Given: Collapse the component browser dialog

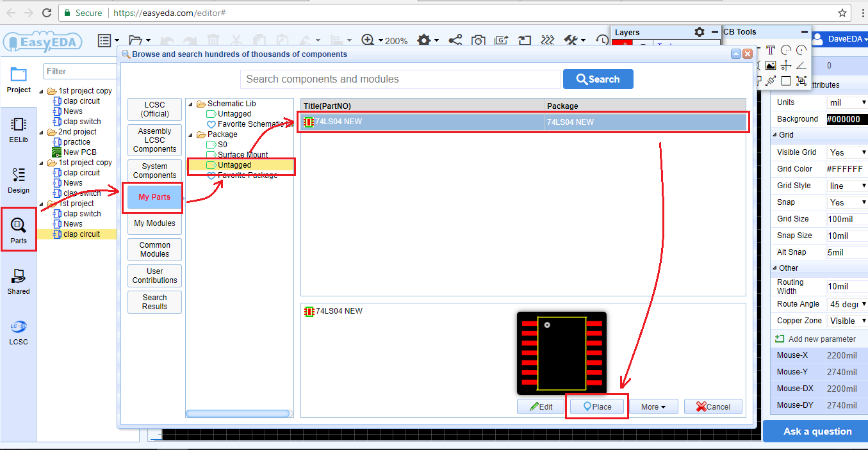Looking at the screenshot, I should tap(736, 54).
